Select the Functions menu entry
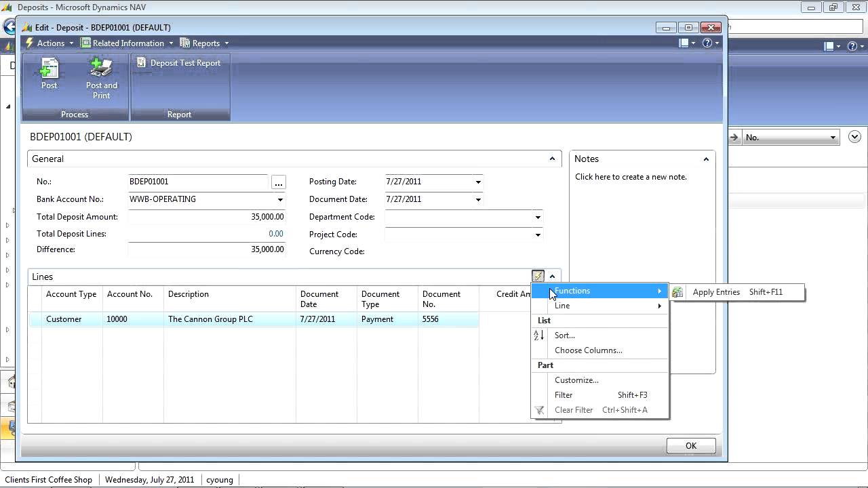Viewport: 868px width, 488px height. pyautogui.click(x=599, y=291)
